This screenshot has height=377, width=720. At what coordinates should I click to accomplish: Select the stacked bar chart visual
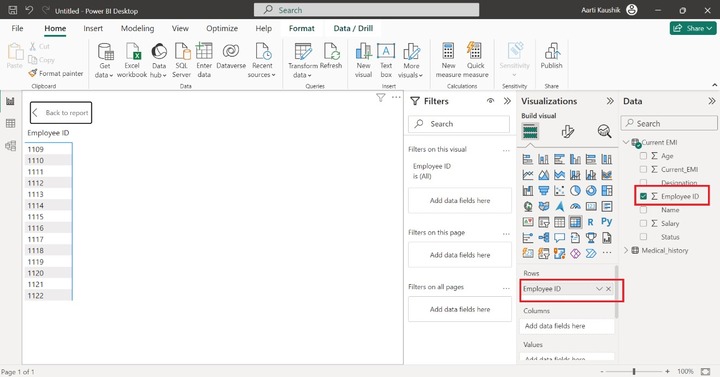coord(528,159)
